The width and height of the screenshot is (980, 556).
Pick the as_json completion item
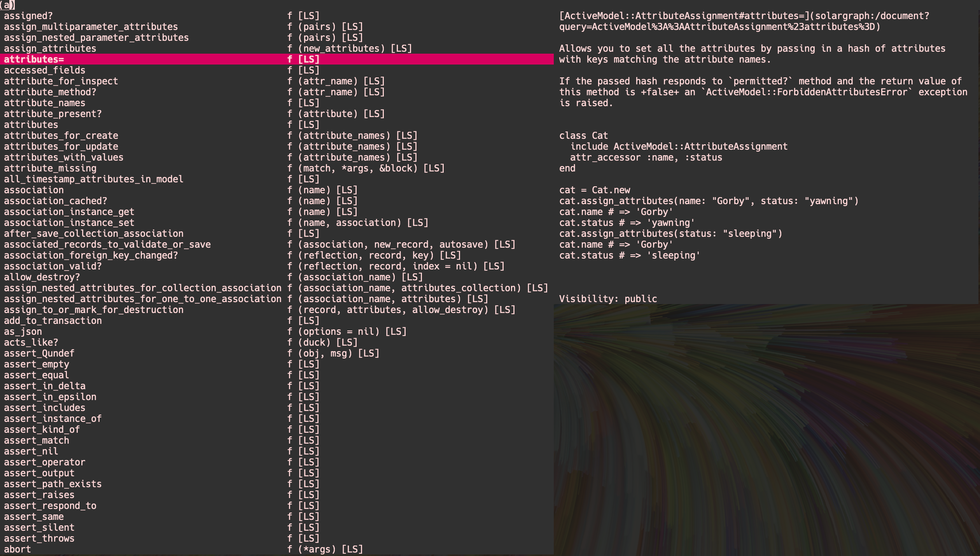(x=23, y=332)
